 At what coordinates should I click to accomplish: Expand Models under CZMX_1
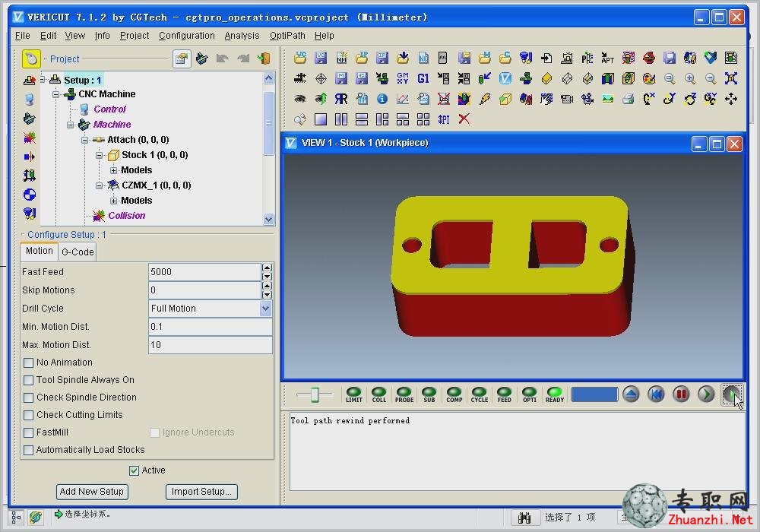point(113,201)
